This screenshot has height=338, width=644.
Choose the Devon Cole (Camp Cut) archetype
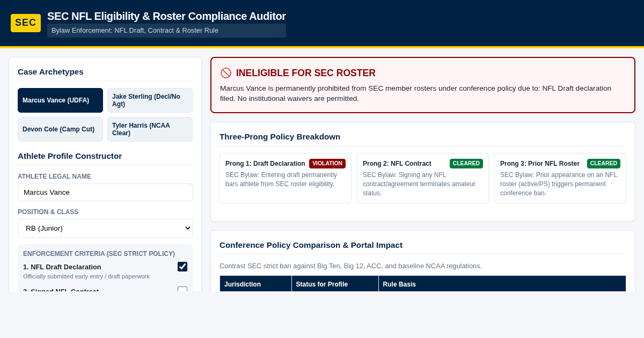pyautogui.click(x=60, y=129)
